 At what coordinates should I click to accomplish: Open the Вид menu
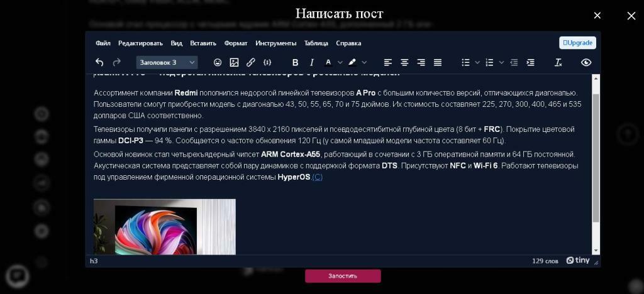[x=177, y=43]
